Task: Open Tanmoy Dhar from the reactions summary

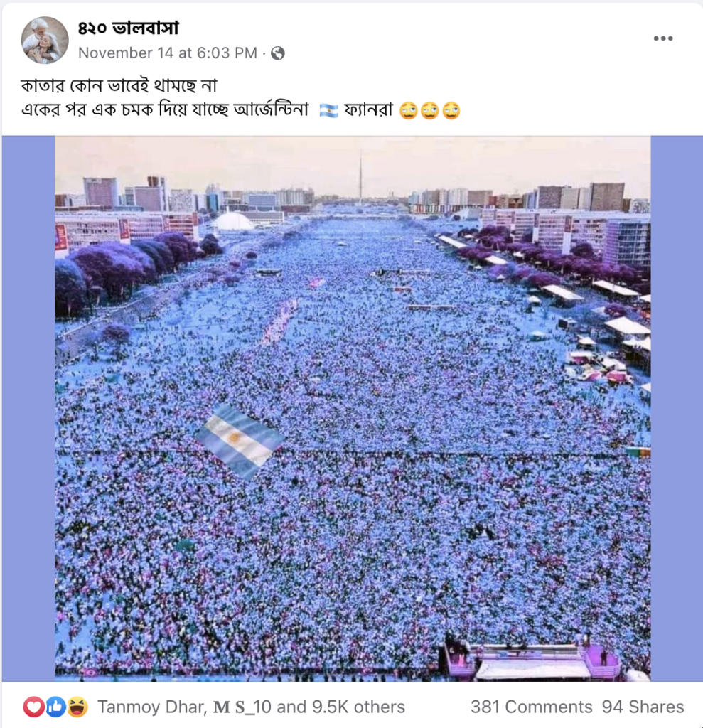Action: (x=151, y=707)
